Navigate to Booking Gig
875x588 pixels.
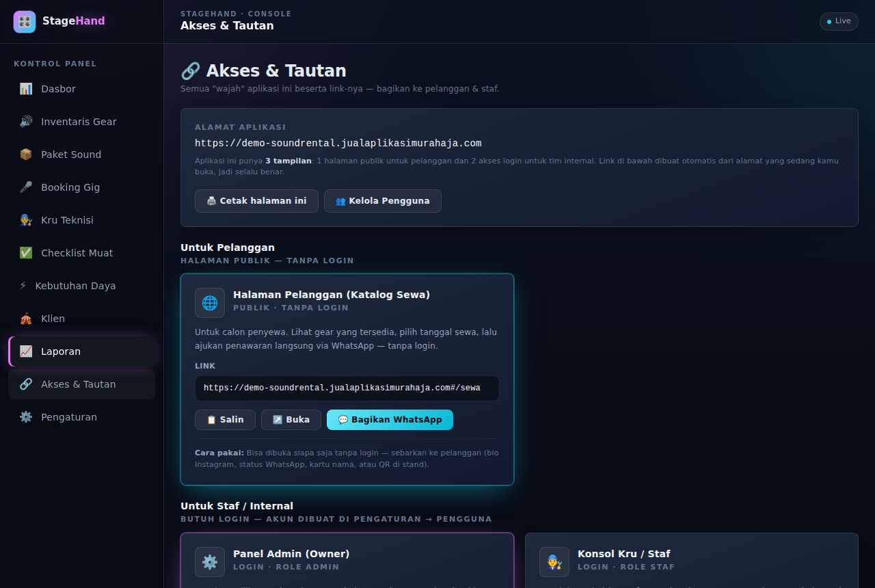click(x=82, y=187)
